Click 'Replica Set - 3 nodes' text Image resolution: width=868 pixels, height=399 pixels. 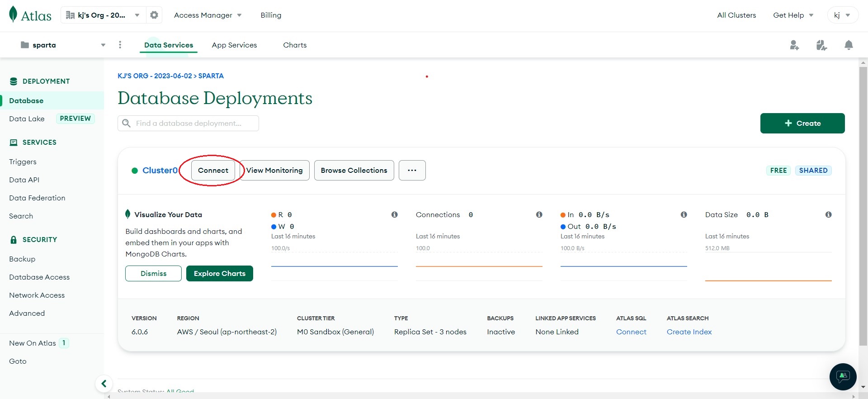(430, 332)
